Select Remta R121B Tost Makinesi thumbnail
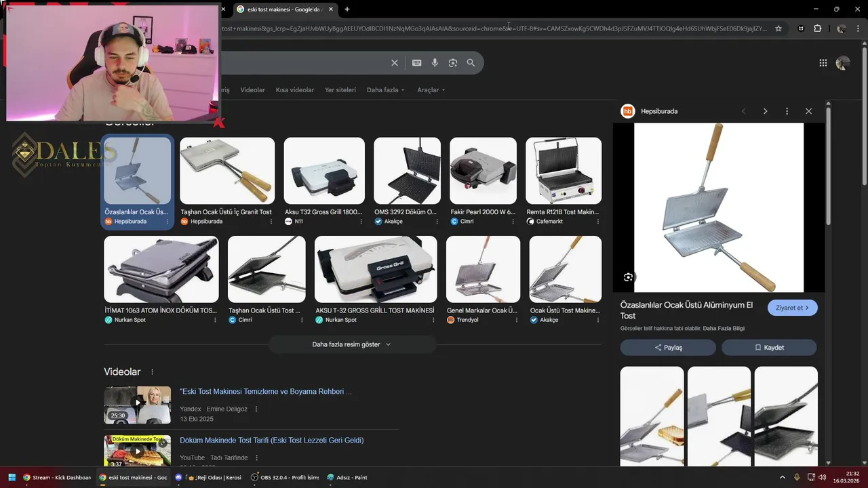 (x=564, y=171)
